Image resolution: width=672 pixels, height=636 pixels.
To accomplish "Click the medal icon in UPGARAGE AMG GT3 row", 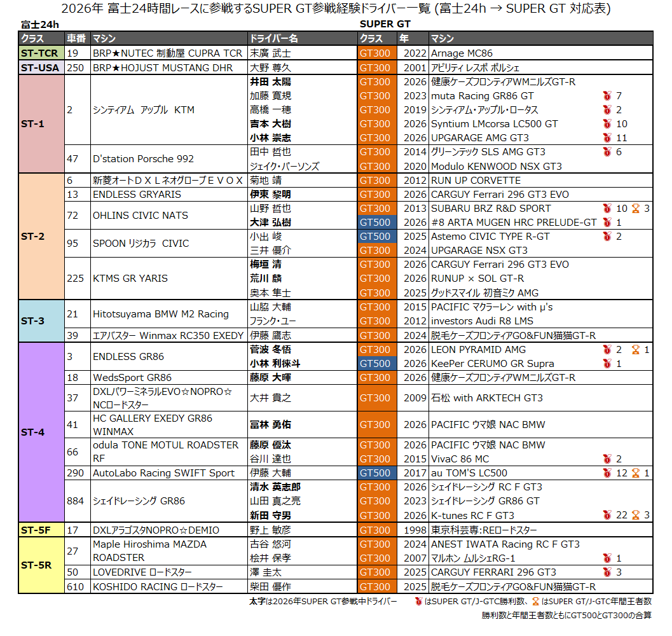I will pyautogui.click(x=607, y=137).
